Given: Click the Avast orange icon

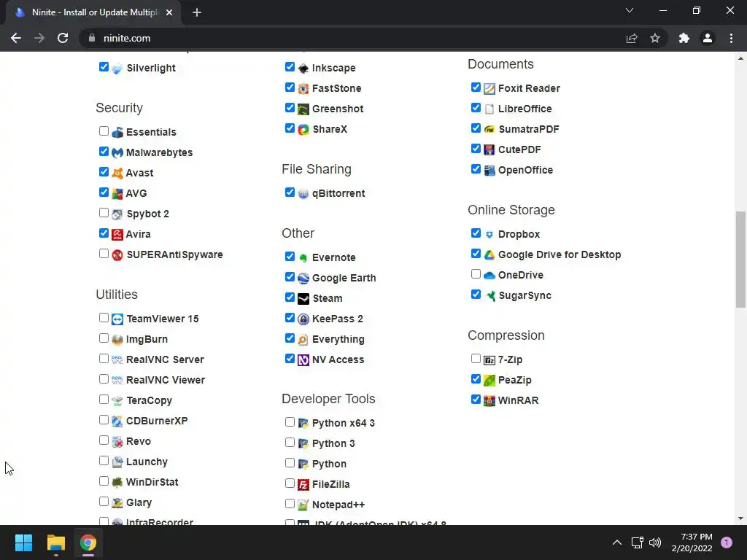Looking at the screenshot, I should [x=117, y=174].
